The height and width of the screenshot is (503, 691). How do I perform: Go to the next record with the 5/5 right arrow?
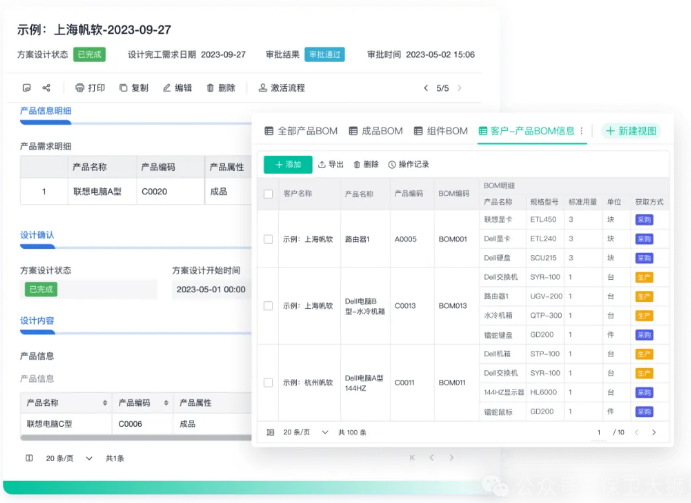click(460, 88)
